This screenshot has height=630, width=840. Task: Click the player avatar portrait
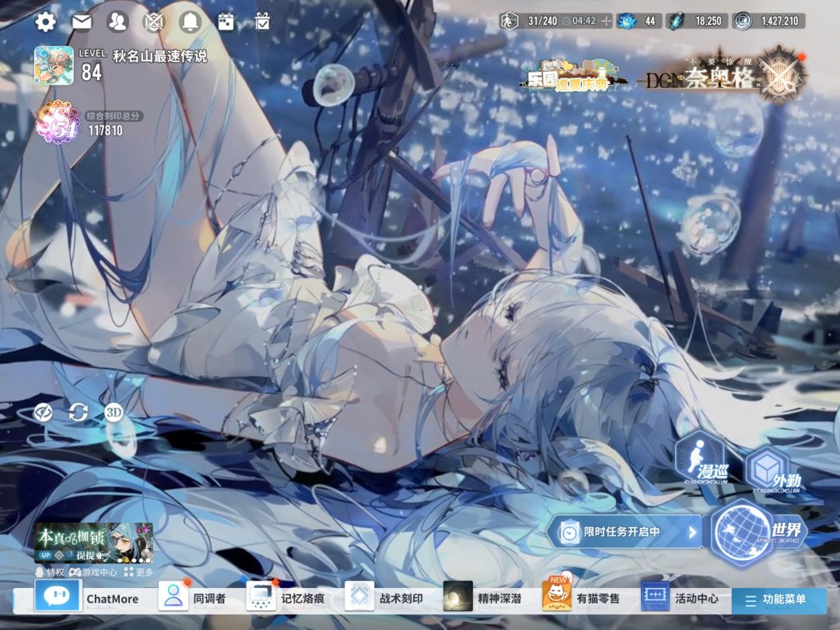[x=54, y=66]
